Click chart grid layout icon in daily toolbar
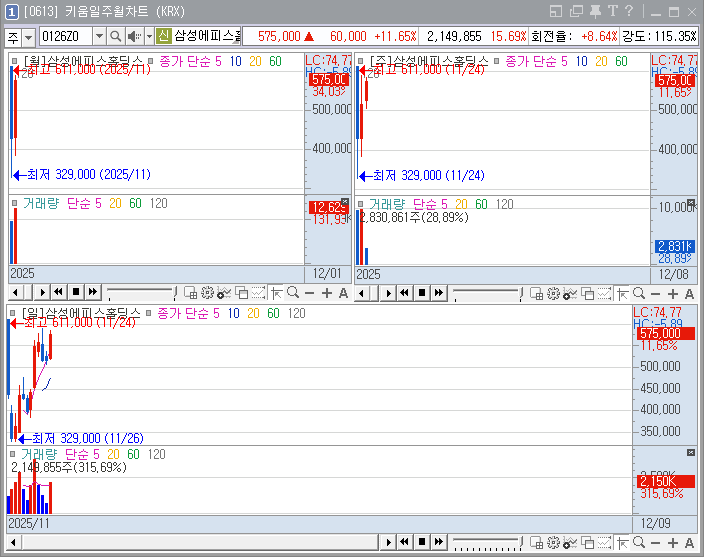The image size is (704, 557). pos(537,543)
